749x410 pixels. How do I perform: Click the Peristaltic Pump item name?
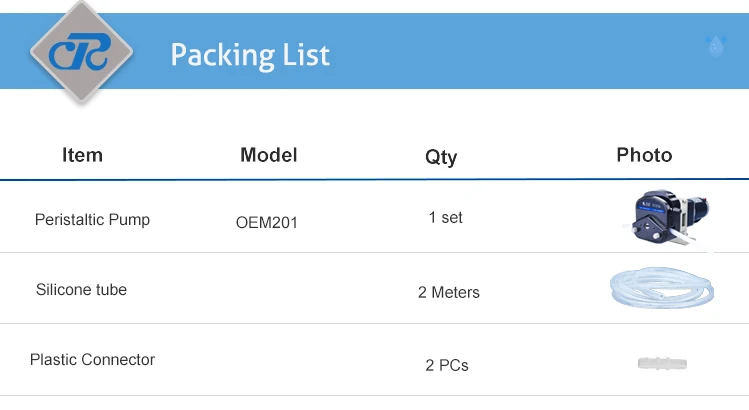(x=92, y=219)
